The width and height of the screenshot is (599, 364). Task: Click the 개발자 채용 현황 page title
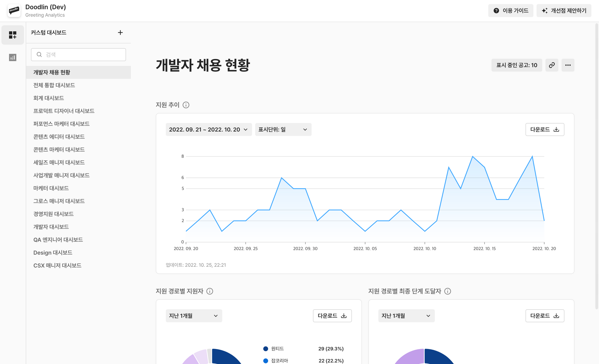[x=203, y=65]
